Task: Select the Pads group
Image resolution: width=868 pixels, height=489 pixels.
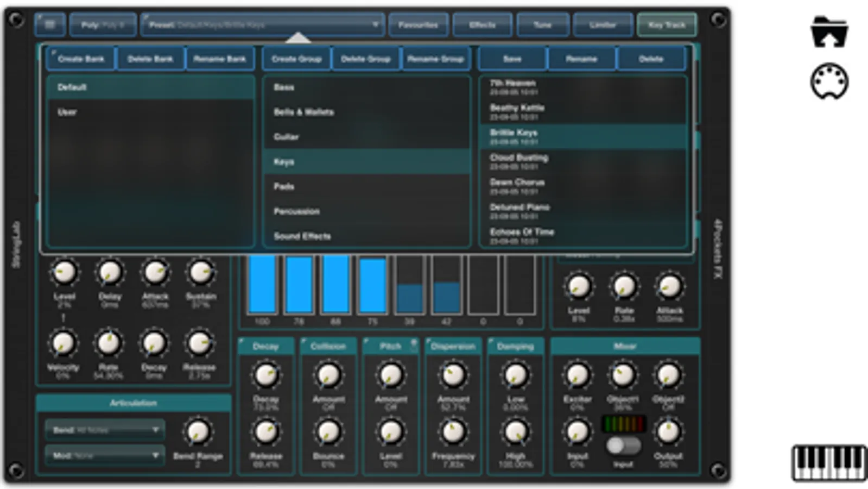Action: [366, 186]
